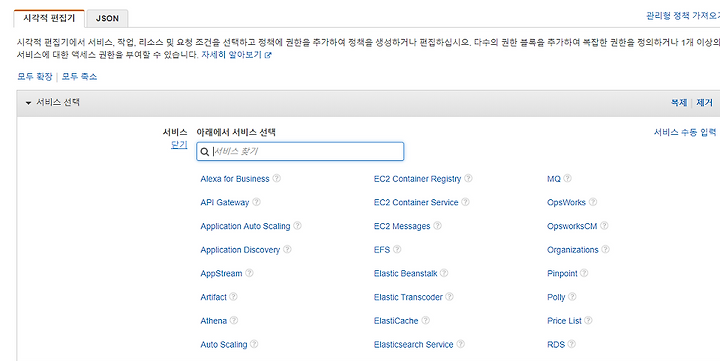Click 닫기 link under 서비스
The image size is (720, 361).
pos(179,145)
